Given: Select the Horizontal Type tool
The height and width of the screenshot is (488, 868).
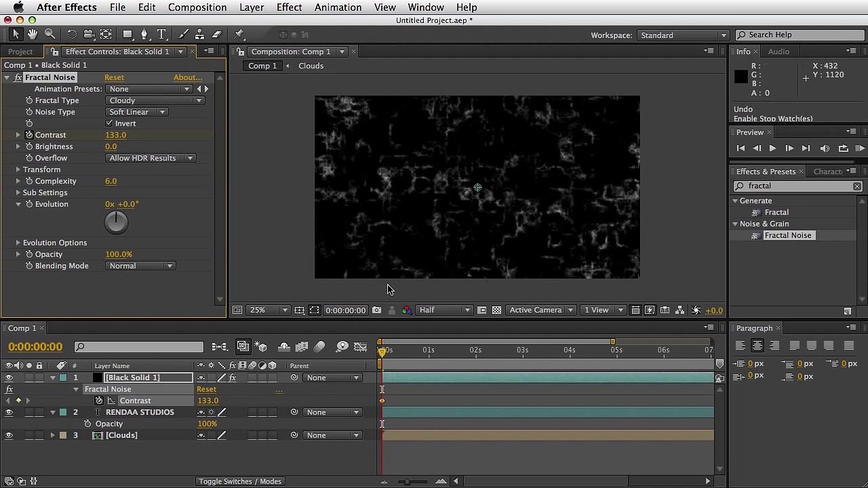Looking at the screenshot, I should (x=161, y=35).
